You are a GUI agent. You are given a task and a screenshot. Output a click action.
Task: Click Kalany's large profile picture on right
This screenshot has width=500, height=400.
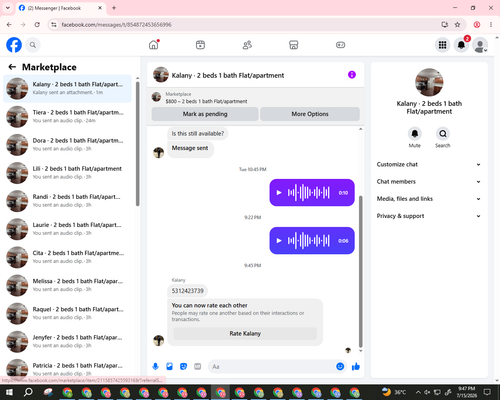[x=429, y=82]
